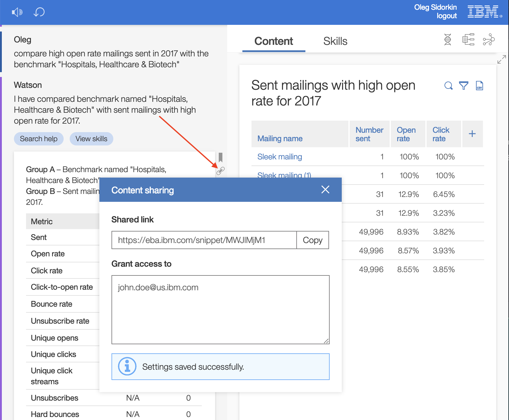Click the refresh conversation icon
This screenshot has width=509, height=420.
[x=39, y=12]
